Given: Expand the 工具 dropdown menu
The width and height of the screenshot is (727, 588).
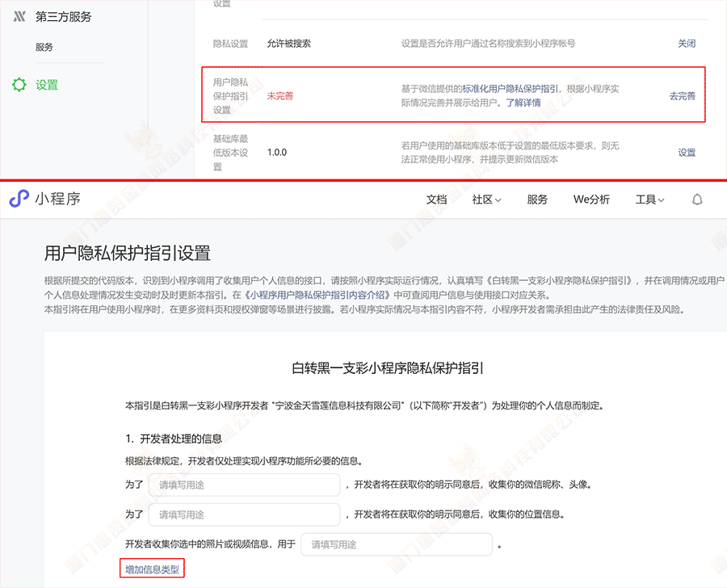Looking at the screenshot, I should coord(649,199).
